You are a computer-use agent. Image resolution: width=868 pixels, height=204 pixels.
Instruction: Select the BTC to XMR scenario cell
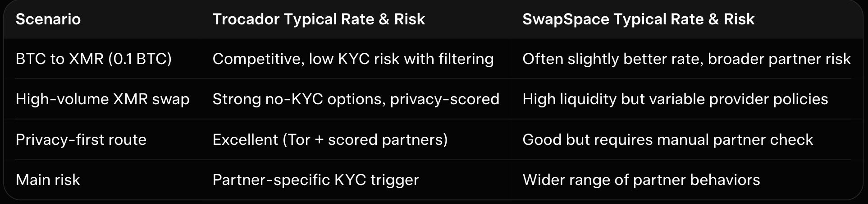point(93,59)
